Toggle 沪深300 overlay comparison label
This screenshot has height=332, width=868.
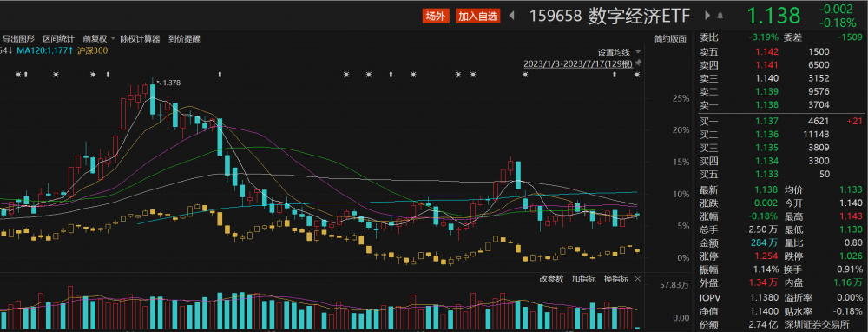[x=93, y=50]
